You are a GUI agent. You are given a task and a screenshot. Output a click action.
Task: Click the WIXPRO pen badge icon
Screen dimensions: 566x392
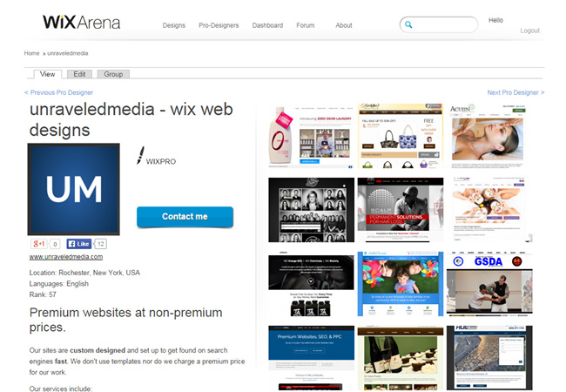140,156
